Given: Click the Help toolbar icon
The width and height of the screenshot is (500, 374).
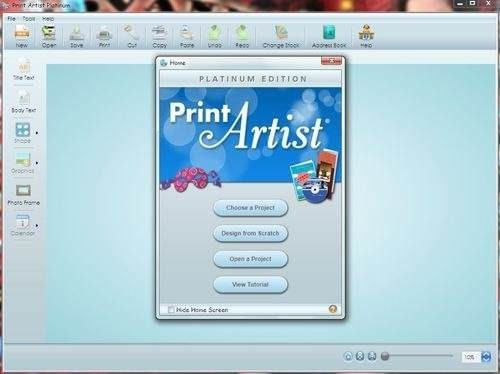Looking at the screenshot, I should click(x=366, y=36).
